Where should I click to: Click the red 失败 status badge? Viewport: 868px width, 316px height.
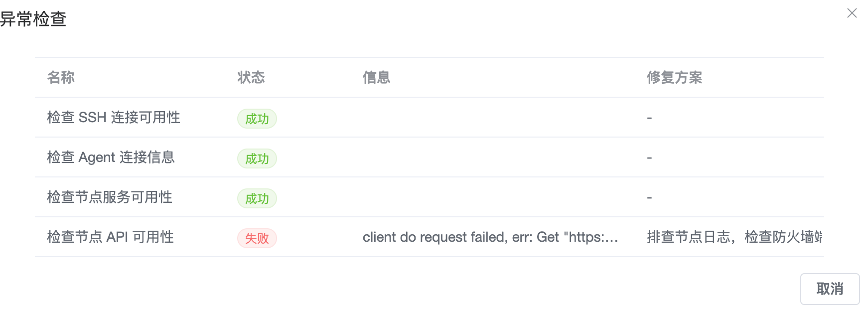(257, 238)
